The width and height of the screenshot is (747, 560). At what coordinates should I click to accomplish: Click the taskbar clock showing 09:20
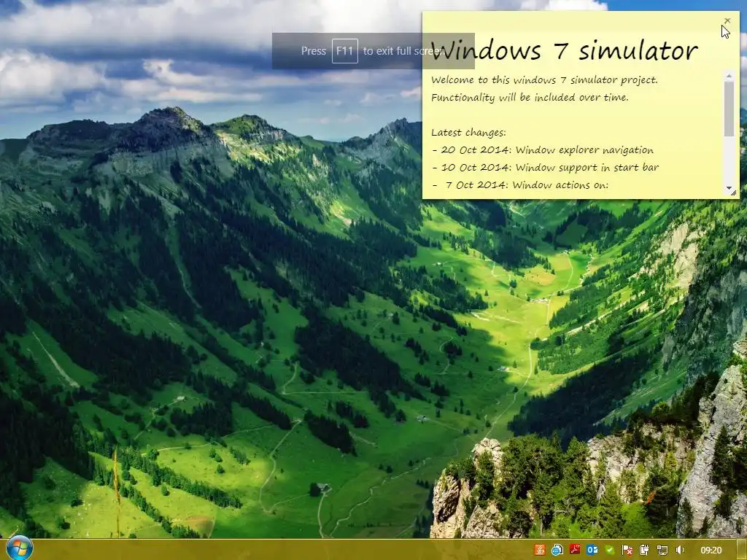[711, 551]
